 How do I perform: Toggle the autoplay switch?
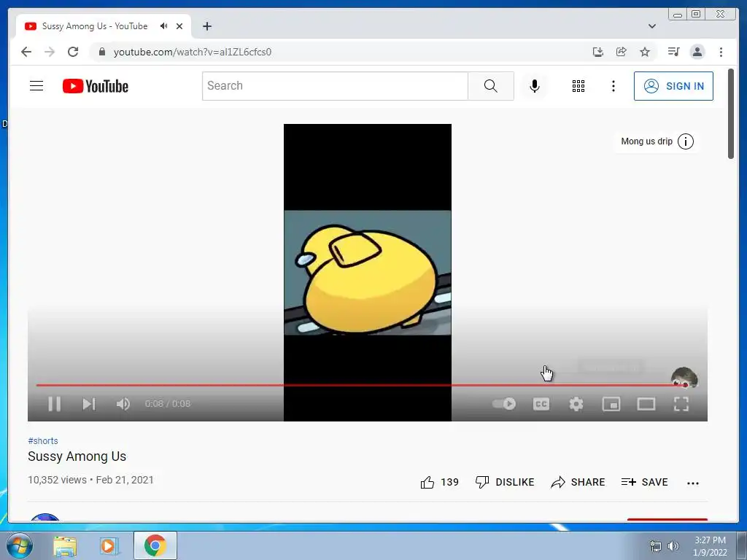[504, 404]
